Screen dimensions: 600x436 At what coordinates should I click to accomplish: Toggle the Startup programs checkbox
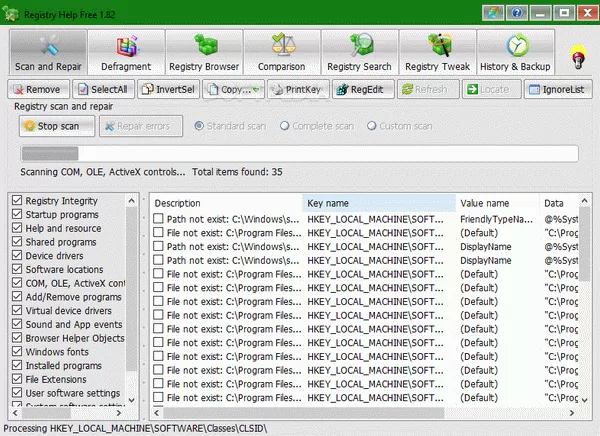pos(17,214)
